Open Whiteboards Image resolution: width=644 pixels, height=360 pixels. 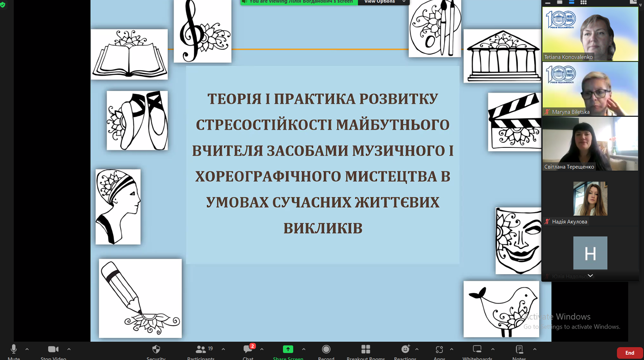(477, 350)
